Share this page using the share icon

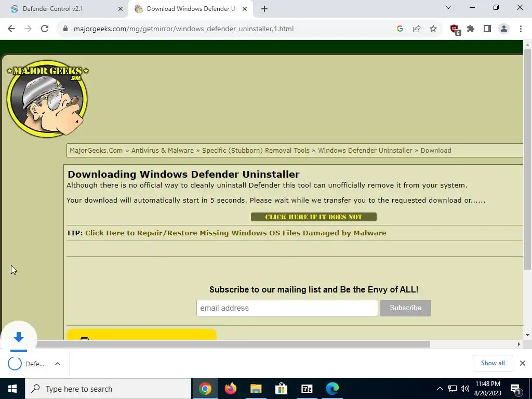tap(417, 29)
